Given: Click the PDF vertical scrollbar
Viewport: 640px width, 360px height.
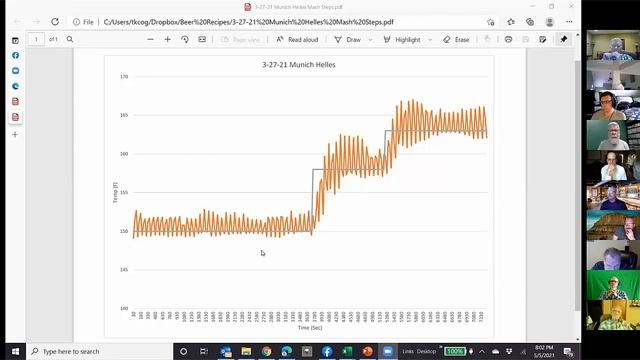Looking at the screenshot, I should coord(577,186).
